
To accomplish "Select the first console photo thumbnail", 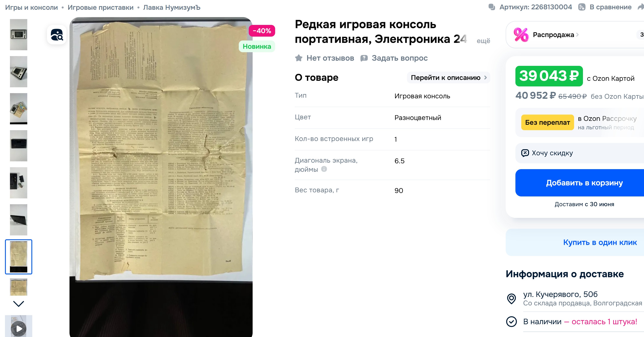I will (x=18, y=34).
